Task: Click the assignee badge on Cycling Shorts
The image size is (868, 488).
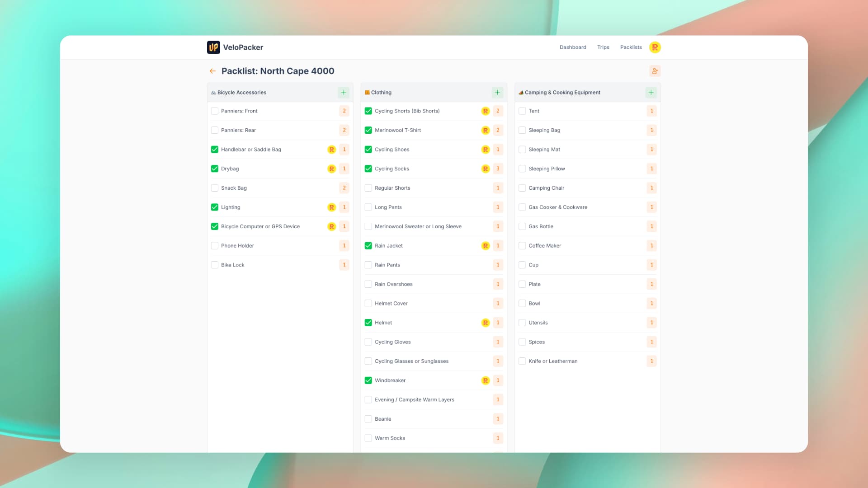Action: 485,111
